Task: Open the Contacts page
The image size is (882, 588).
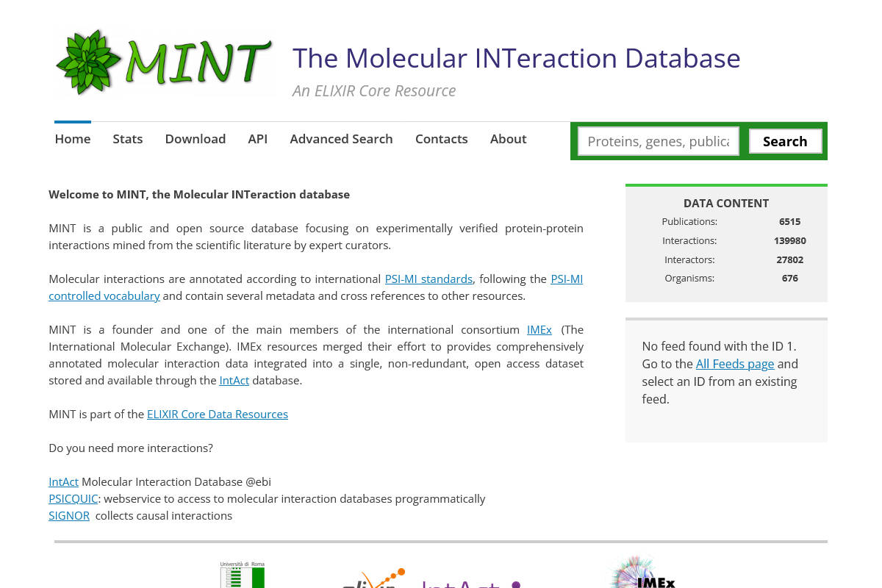Action: pyautogui.click(x=441, y=138)
